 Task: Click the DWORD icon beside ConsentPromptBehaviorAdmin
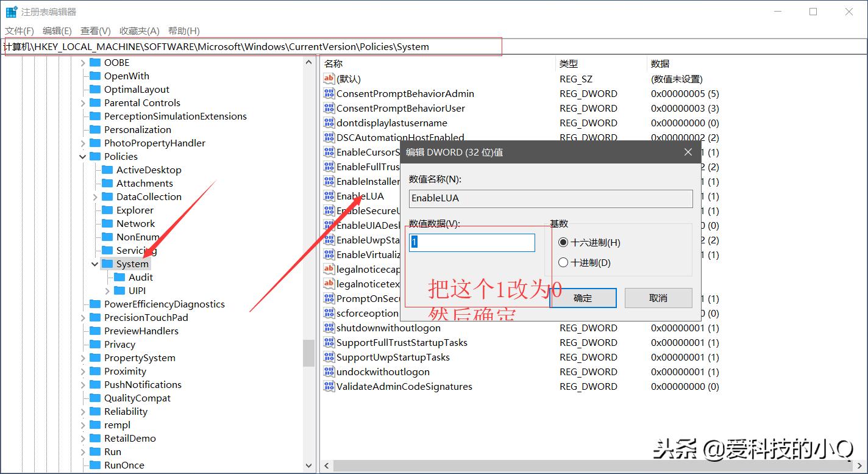tap(329, 93)
